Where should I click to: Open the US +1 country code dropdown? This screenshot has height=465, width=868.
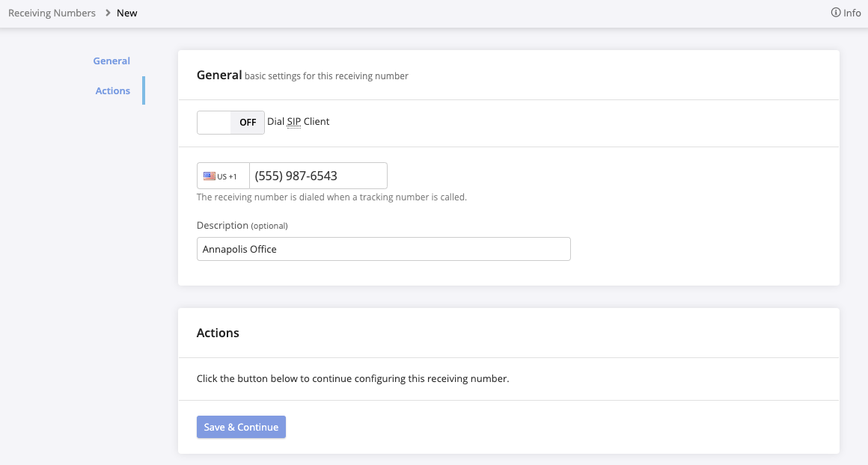223,176
